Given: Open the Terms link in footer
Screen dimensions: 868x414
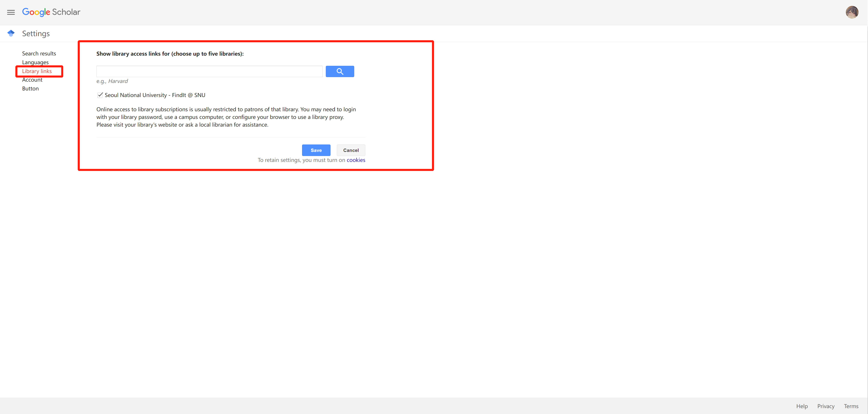Looking at the screenshot, I should 851,406.
